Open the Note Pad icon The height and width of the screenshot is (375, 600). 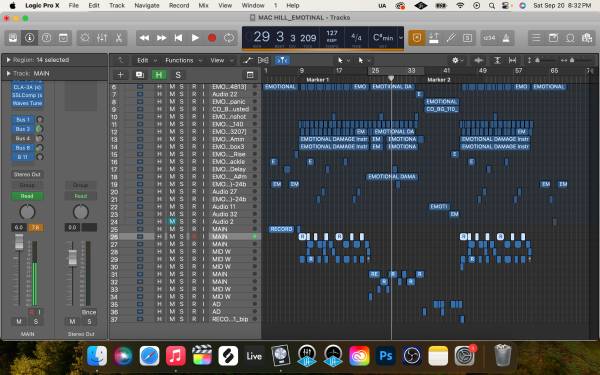553,38
